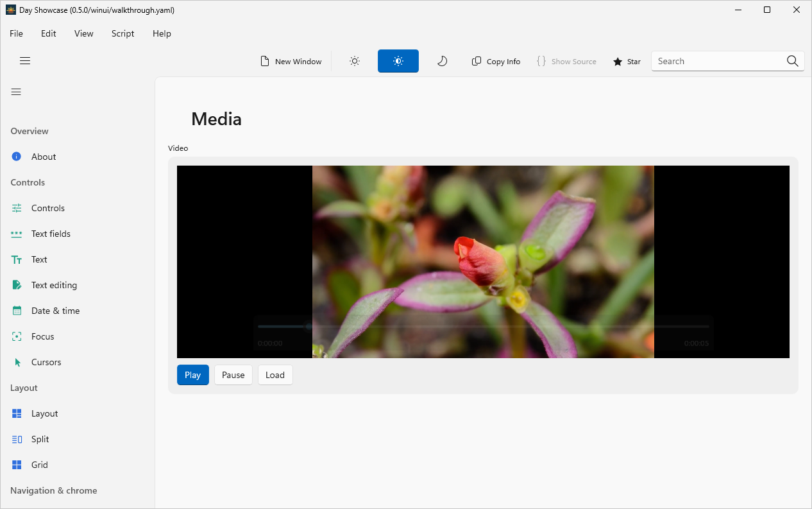Screen dimensions: 812x509
Task: Click the Navigation & chrome header
Action: [54, 490]
